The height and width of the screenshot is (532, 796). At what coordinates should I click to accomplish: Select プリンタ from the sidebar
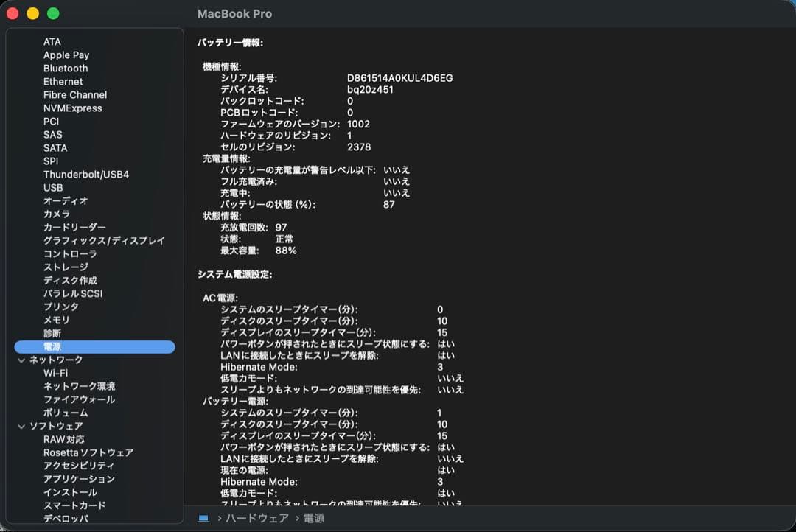point(63,307)
